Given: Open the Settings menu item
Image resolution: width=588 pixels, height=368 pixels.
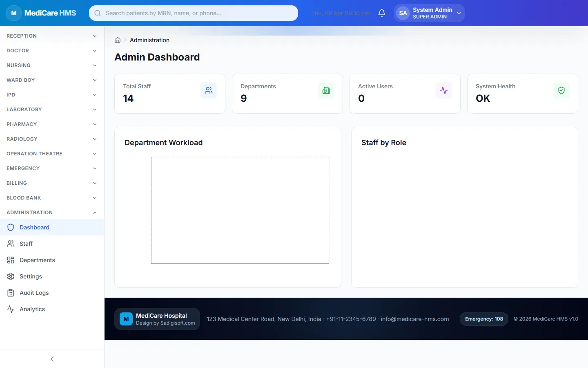Looking at the screenshot, I should (52, 276).
